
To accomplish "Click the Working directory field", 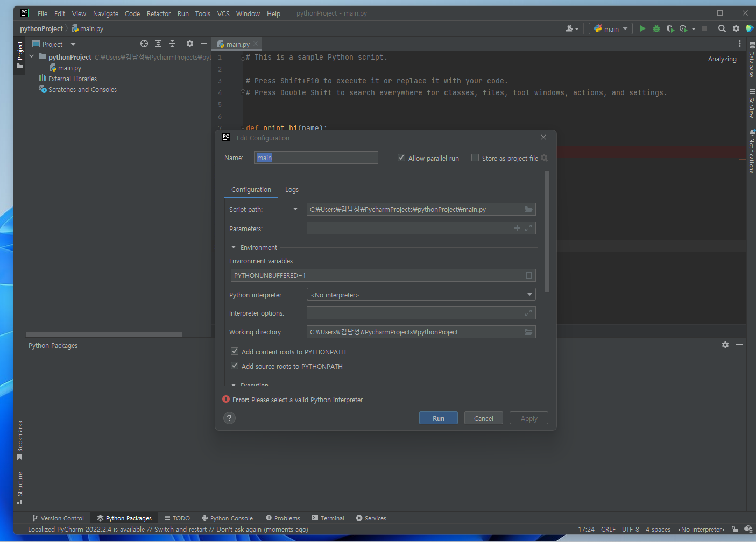I will (421, 332).
